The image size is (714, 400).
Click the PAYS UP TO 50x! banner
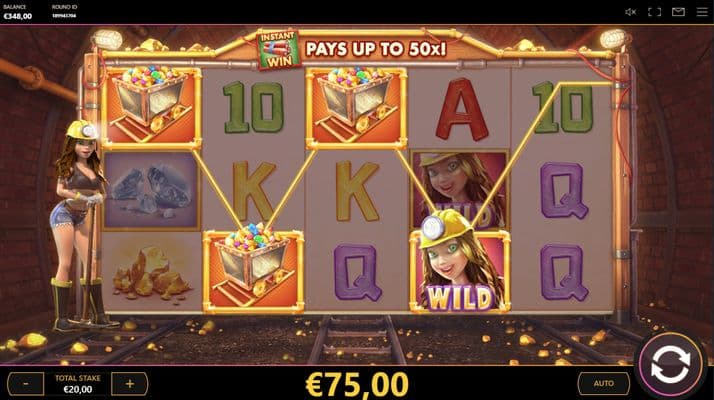pos(376,49)
